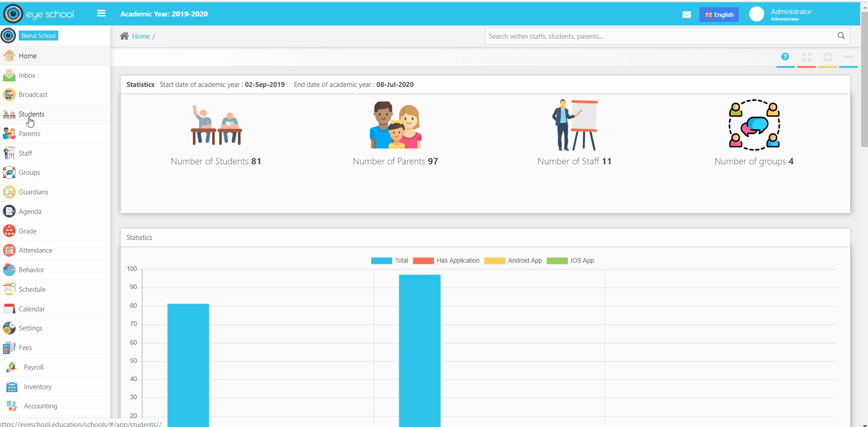Open Broadcast in sidebar
Image resolution: width=868 pixels, height=427 pixels.
coord(55,95)
